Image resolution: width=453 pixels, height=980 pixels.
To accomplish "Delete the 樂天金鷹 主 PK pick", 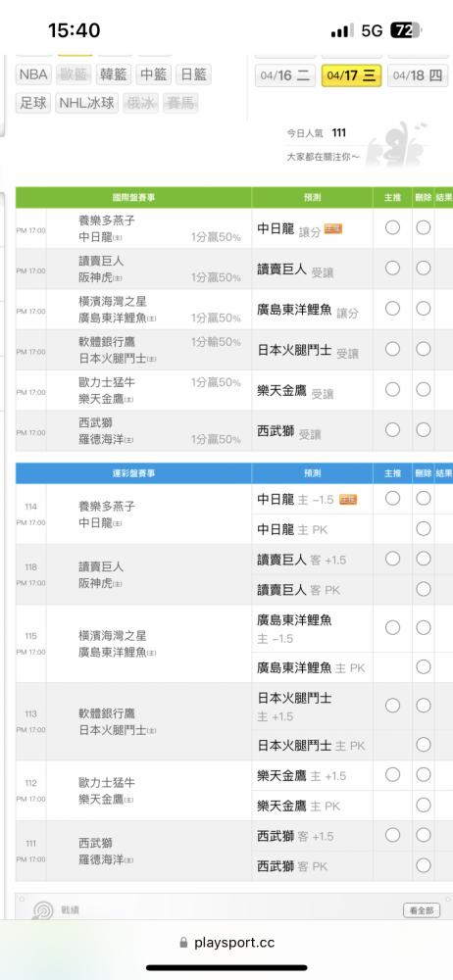I will click(x=424, y=806).
